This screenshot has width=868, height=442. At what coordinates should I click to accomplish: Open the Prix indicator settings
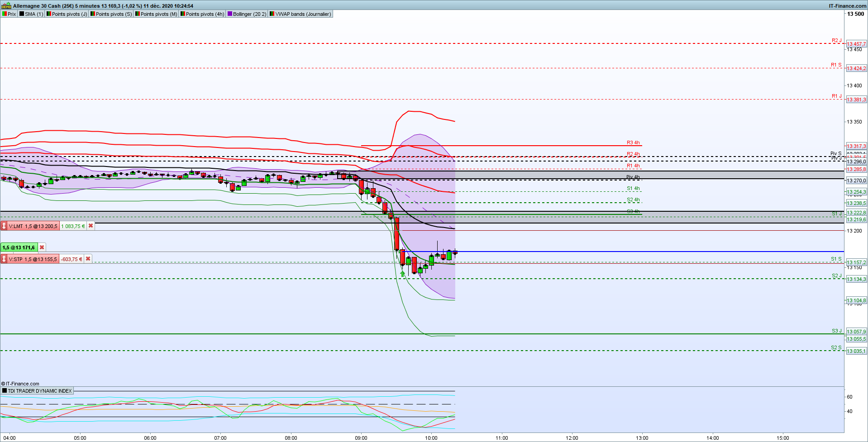(x=9, y=14)
